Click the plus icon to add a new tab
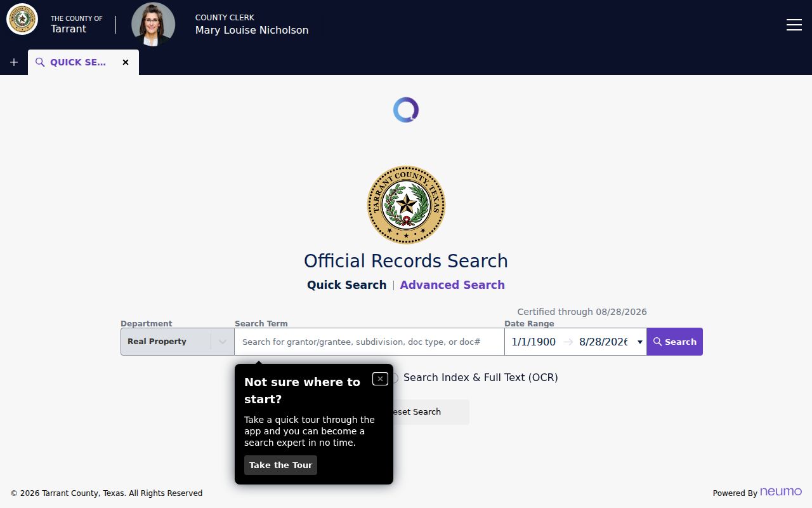 14,62
